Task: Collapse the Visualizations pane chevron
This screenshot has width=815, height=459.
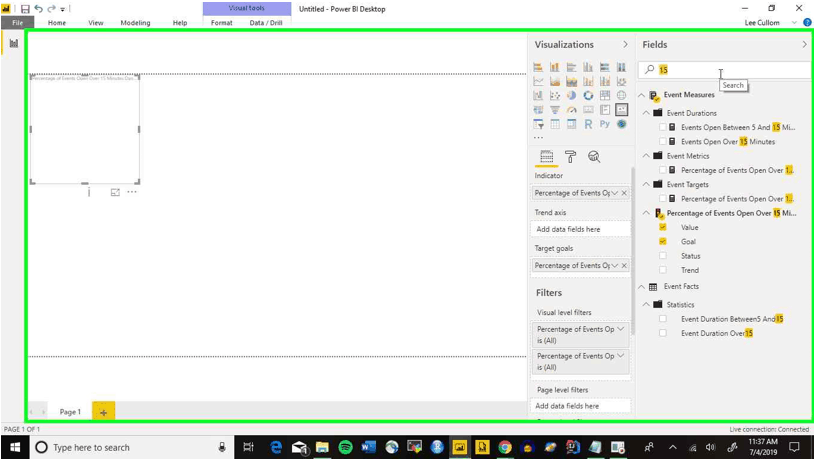Action: 625,45
